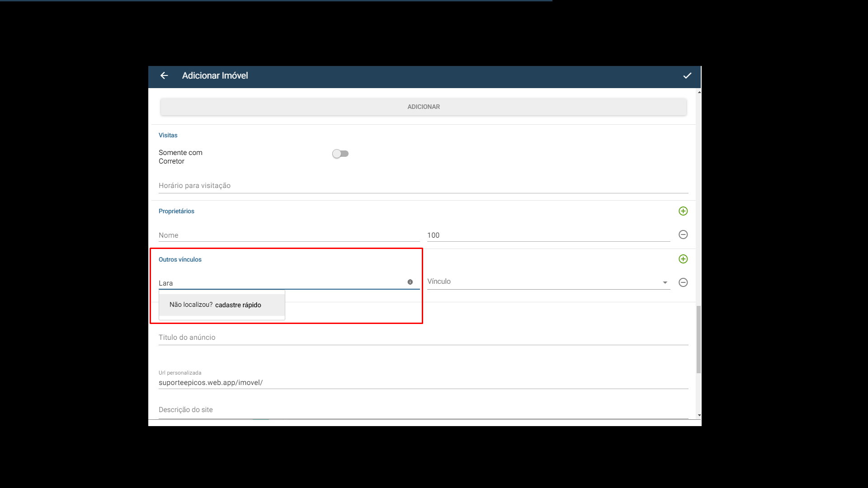Click the Adicionar Imóvel title
This screenshot has width=868, height=488.
coord(215,76)
